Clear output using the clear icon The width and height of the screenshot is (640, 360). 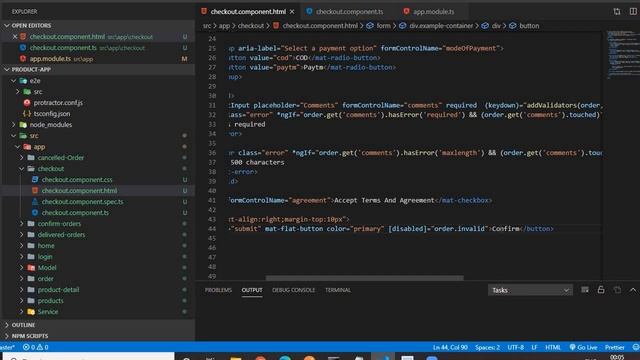click(585, 290)
